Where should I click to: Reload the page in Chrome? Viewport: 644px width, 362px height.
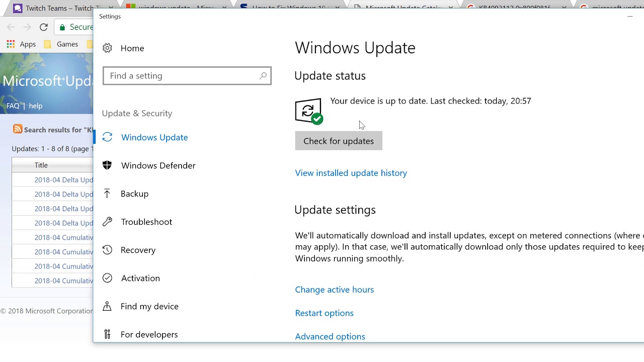44,27
